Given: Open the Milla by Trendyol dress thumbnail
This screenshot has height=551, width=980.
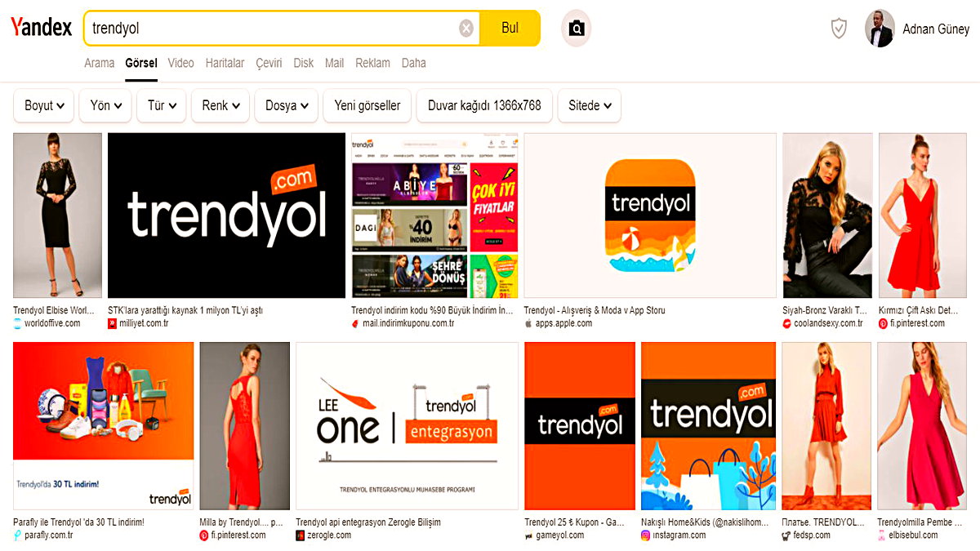Looking at the screenshot, I should click(245, 426).
